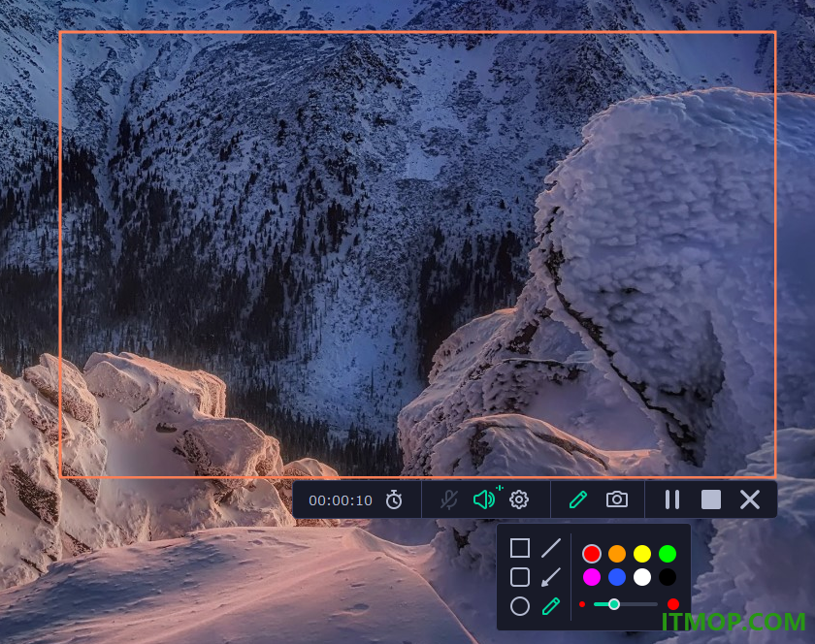Toggle the muted microphone icon
815x644 pixels.
pyautogui.click(x=448, y=500)
